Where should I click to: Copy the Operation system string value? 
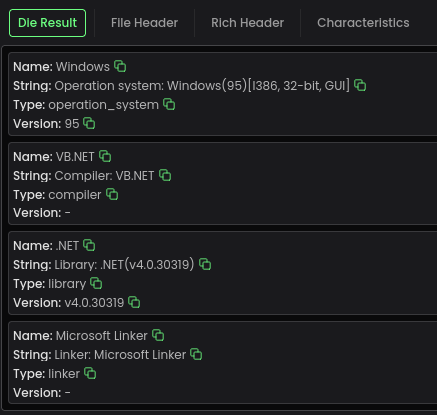(x=360, y=85)
